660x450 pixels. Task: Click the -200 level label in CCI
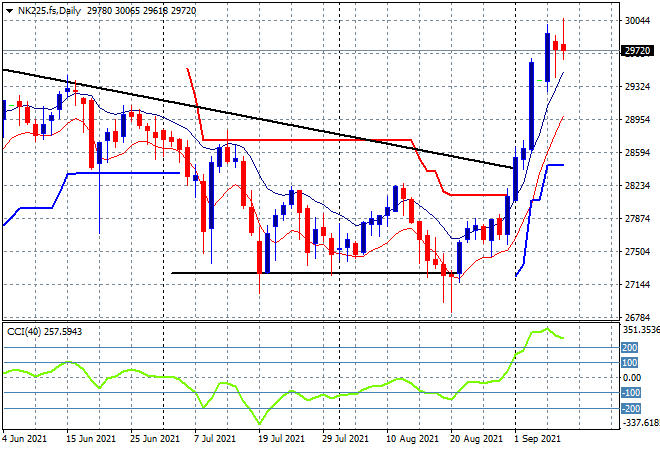point(631,408)
